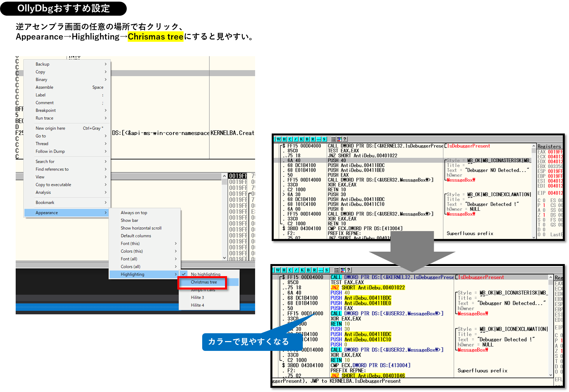Choose Christmas tree highlighting scheme
Image resolution: width=569 pixels, height=392 pixels.
[209, 282]
